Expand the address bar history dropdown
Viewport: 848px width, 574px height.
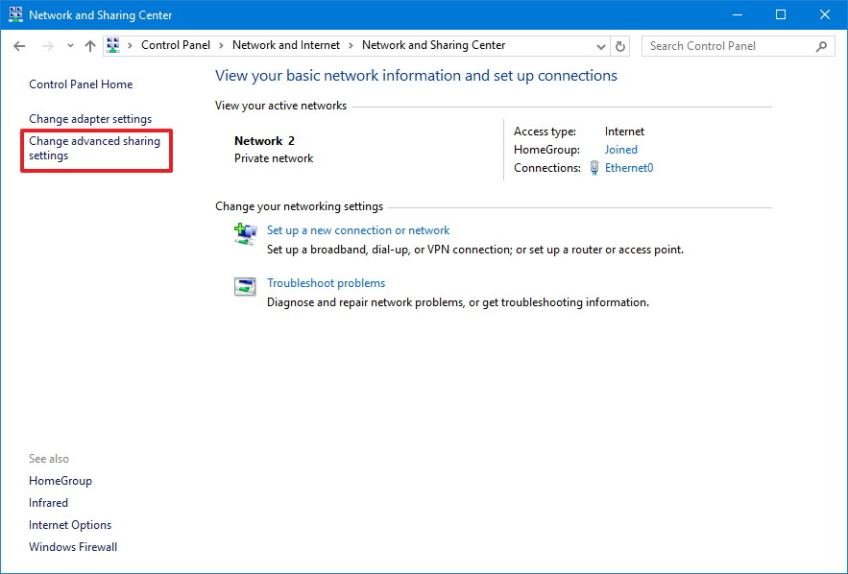tap(601, 46)
